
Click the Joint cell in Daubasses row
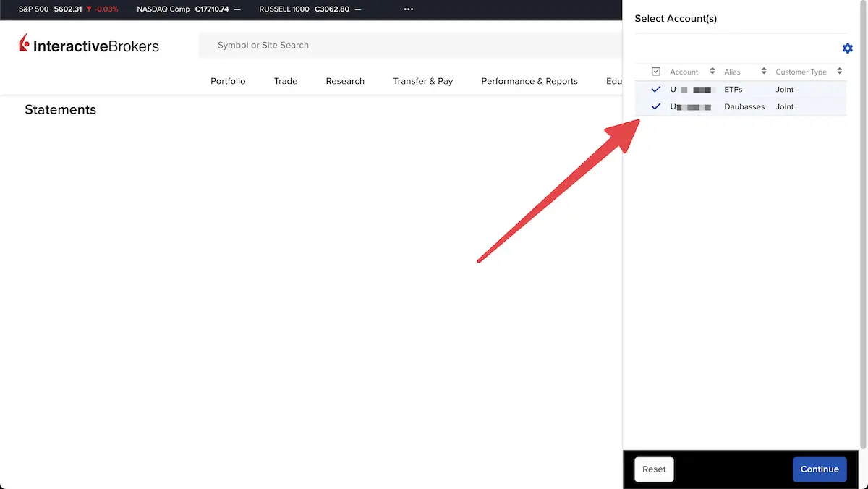tap(785, 106)
